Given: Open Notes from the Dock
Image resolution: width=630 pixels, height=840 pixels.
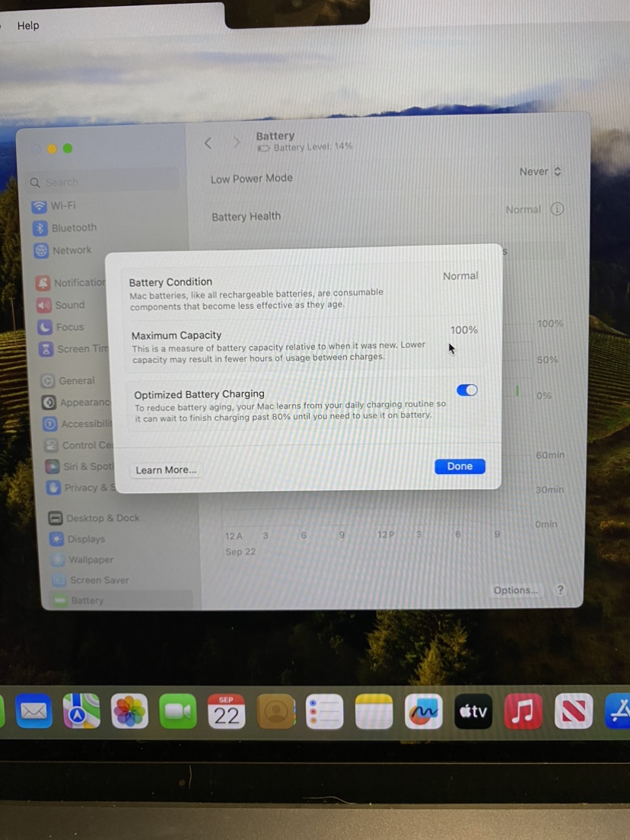Looking at the screenshot, I should click(x=374, y=711).
